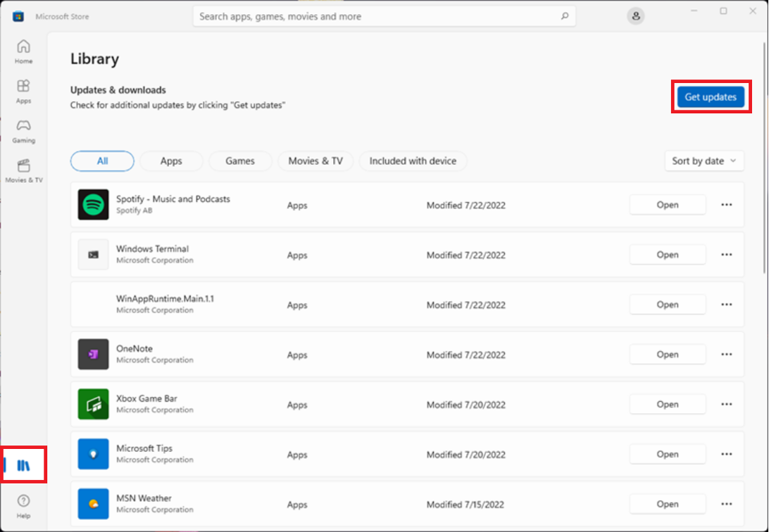The image size is (769, 532).
Task: Open more options for Spotify
Action: [727, 205]
